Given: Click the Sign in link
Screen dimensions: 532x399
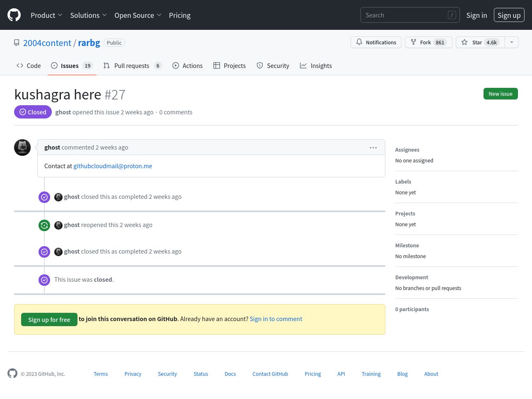Looking at the screenshot, I should click(476, 15).
